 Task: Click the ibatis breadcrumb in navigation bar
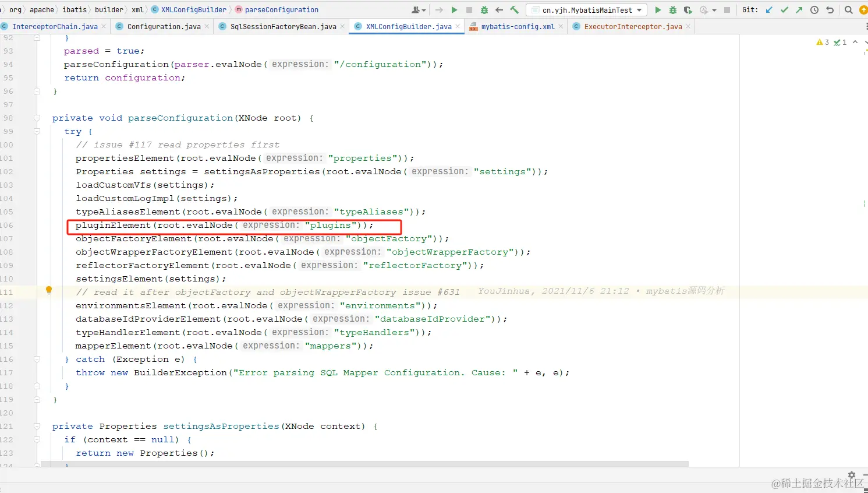coord(75,10)
